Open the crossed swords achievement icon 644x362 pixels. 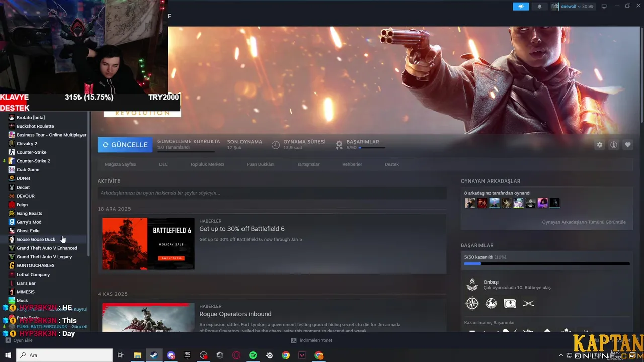click(528, 303)
